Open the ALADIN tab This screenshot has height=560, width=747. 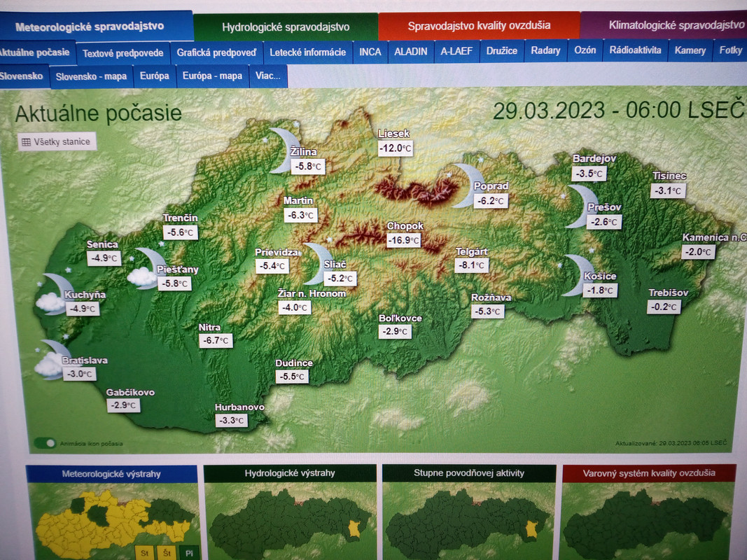point(411,51)
